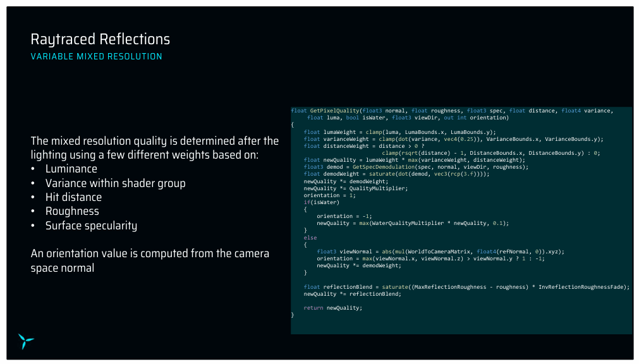Viewport: 639px width, 364px height.
Task: Select the "float3 viewNormal = abs(mul(" line
Action: (441, 252)
